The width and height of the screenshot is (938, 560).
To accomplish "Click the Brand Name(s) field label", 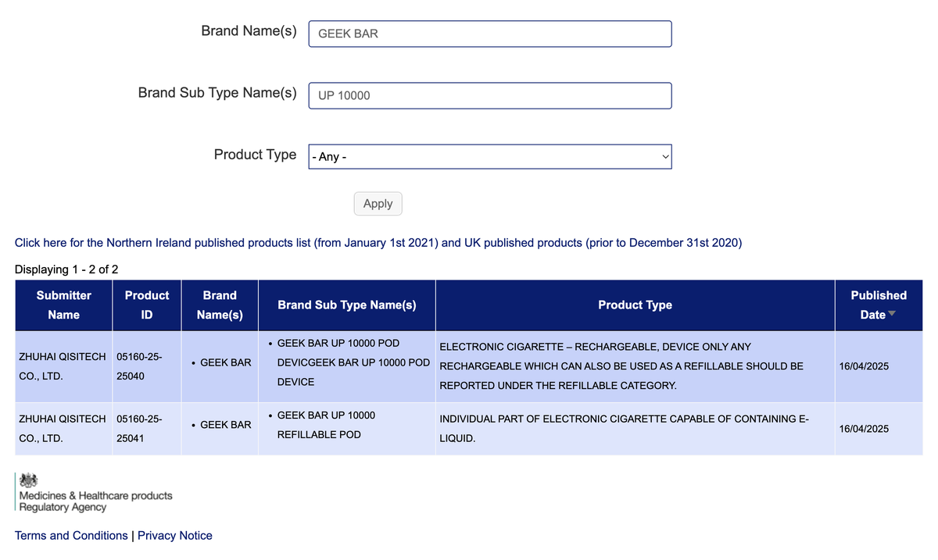I will click(249, 31).
